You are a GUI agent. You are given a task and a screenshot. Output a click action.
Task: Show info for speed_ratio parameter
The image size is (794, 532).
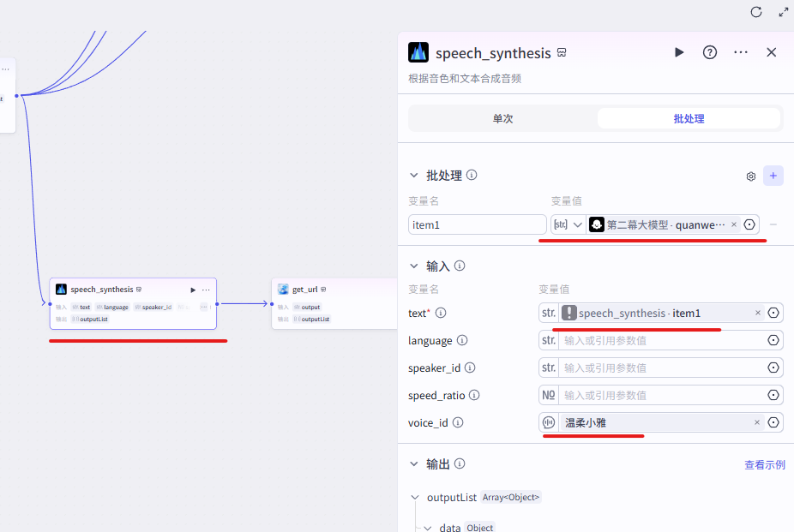click(x=474, y=395)
